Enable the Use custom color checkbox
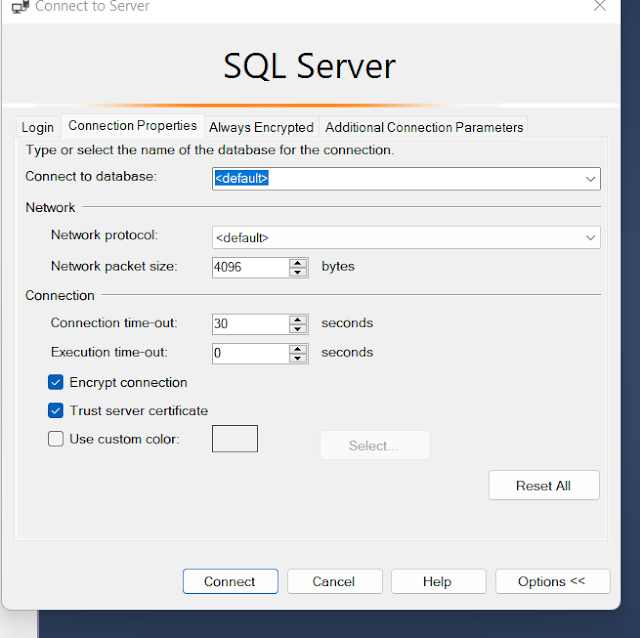 [x=56, y=439]
